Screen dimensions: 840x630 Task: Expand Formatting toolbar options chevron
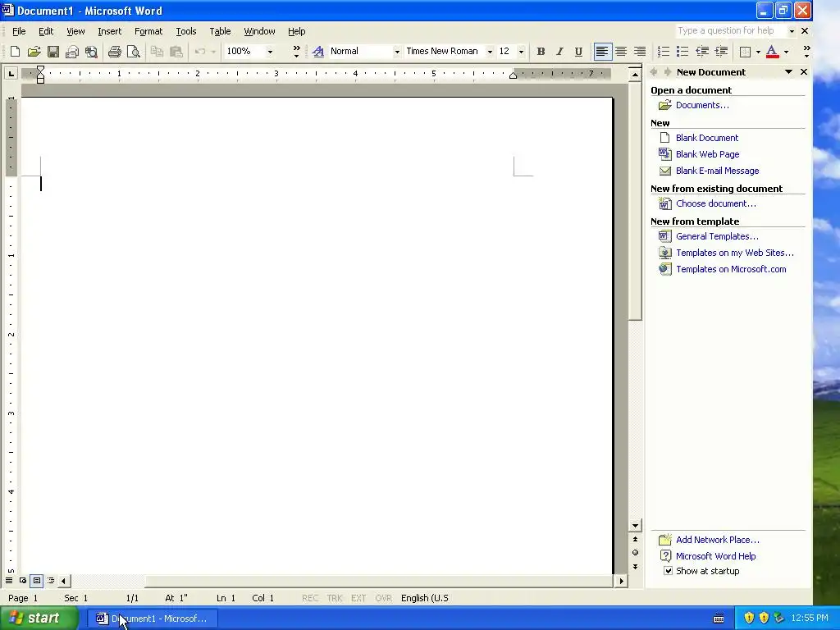click(x=806, y=52)
